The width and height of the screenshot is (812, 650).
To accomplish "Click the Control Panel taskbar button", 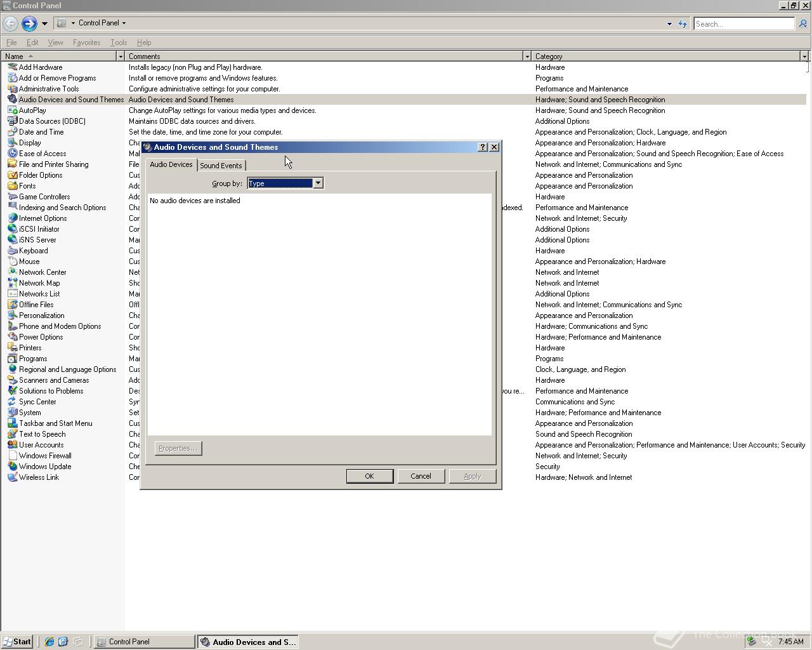I will point(145,642).
